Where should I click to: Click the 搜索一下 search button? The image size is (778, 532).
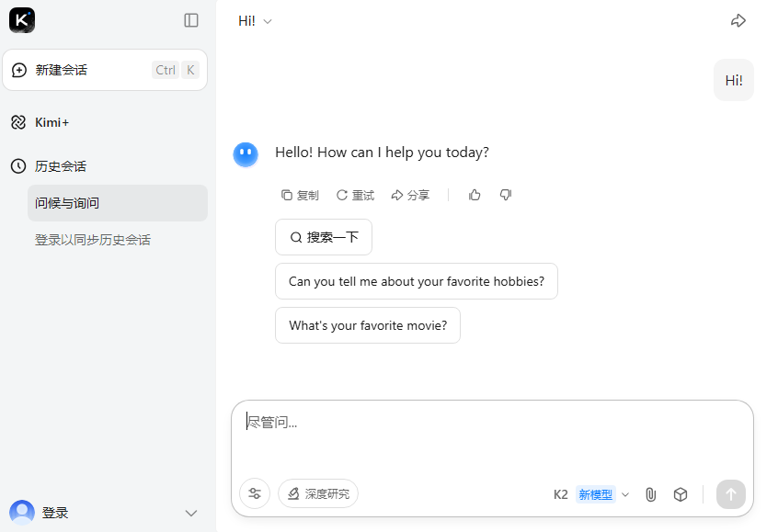tap(324, 237)
